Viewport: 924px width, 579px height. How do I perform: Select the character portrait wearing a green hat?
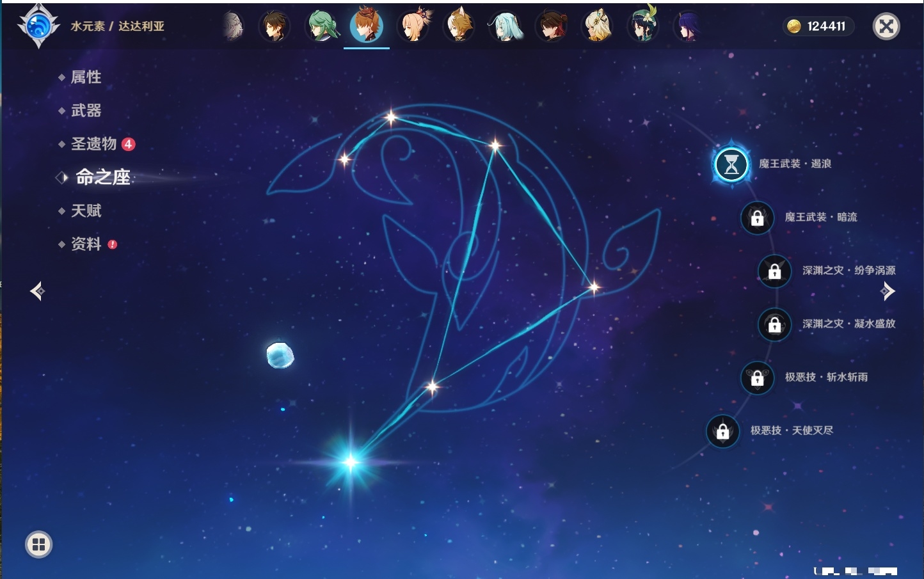643,26
